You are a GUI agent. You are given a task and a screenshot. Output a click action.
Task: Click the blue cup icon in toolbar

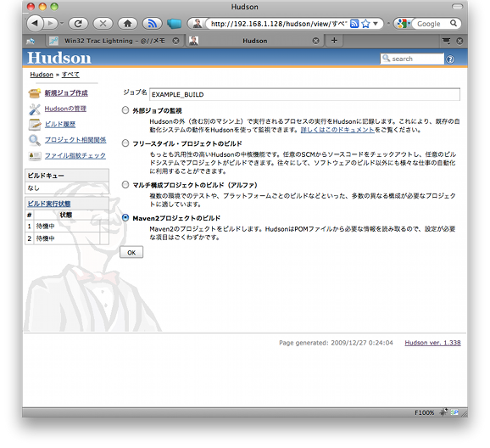pyautogui.click(x=174, y=24)
